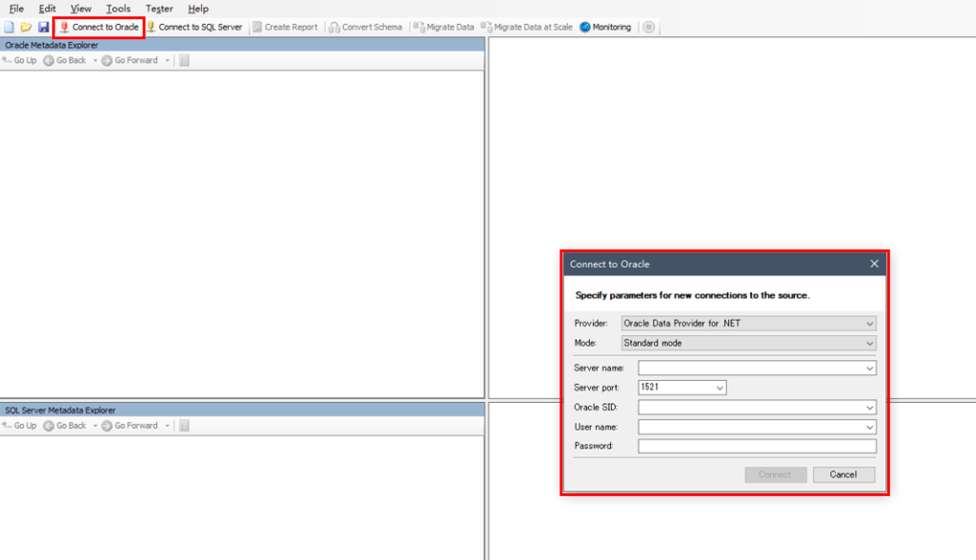Close the Connect to Oracle dialog
The image size is (976, 560).
[874, 264]
